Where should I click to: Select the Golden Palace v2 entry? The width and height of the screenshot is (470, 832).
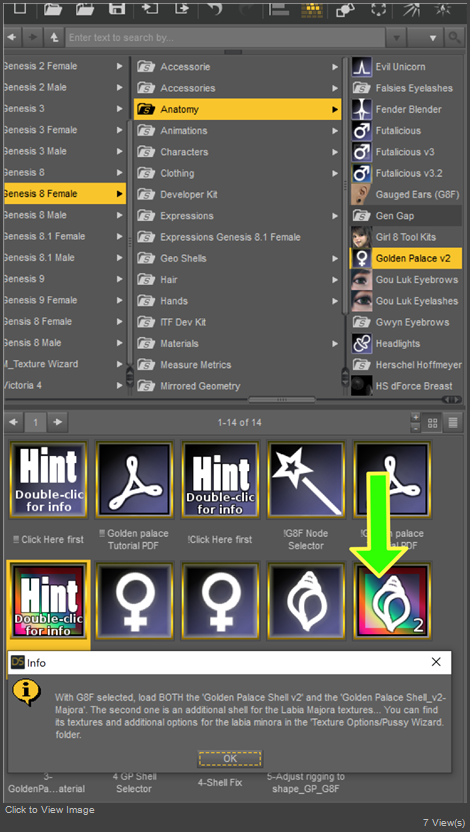(406, 258)
